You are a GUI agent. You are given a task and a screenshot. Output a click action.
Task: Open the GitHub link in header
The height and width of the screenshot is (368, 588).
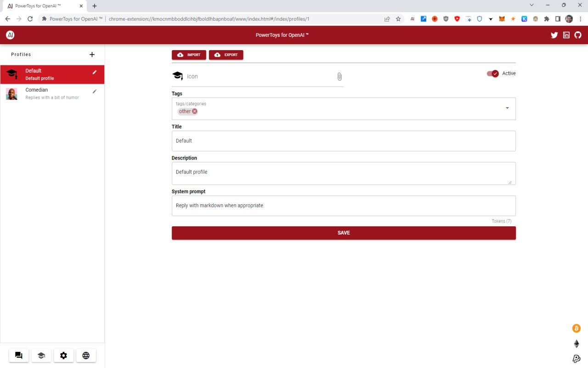coord(578,35)
